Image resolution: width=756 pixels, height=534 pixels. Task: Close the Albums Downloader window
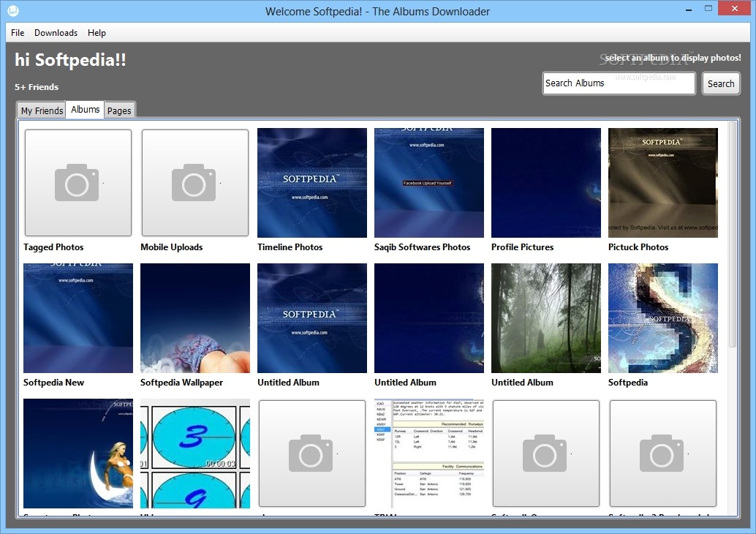click(x=735, y=8)
